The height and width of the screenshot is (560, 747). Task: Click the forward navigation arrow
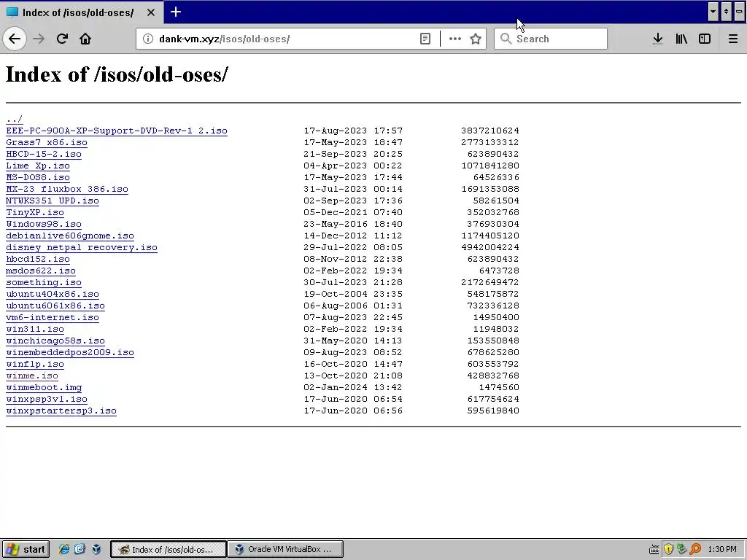click(39, 39)
